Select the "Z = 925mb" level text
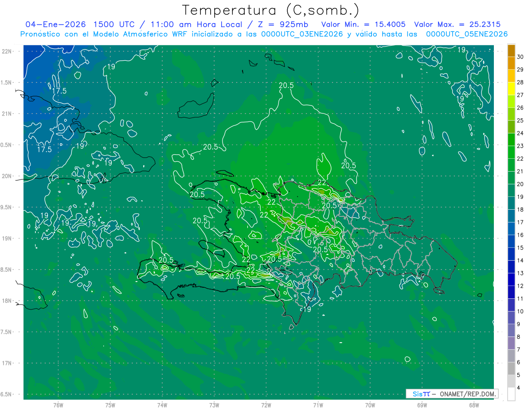The image size is (532, 411). [x=282, y=24]
